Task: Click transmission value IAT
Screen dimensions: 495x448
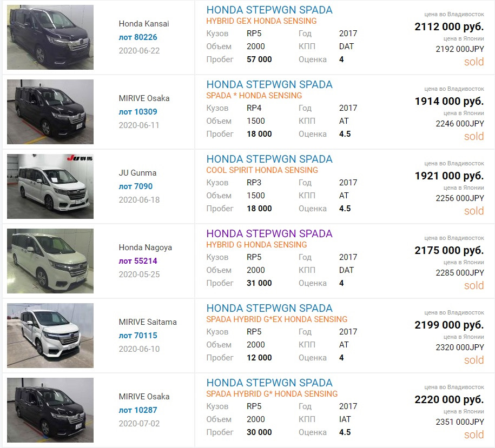Action: [345, 419]
